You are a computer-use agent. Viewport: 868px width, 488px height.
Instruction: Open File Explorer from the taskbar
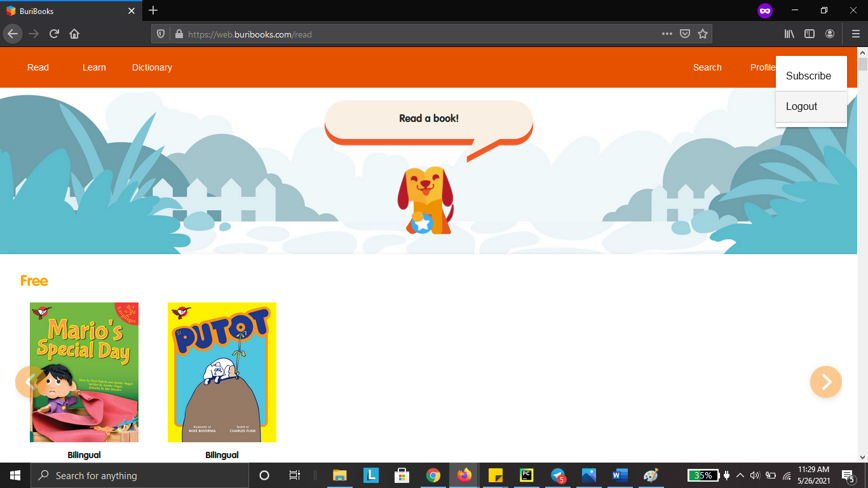pyautogui.click(x=340, y=475)
